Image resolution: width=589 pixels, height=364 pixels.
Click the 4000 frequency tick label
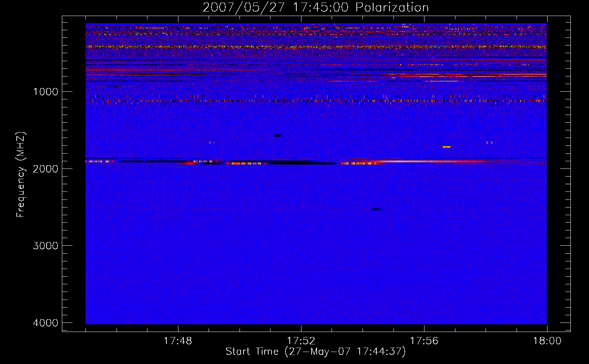[46, 323]
